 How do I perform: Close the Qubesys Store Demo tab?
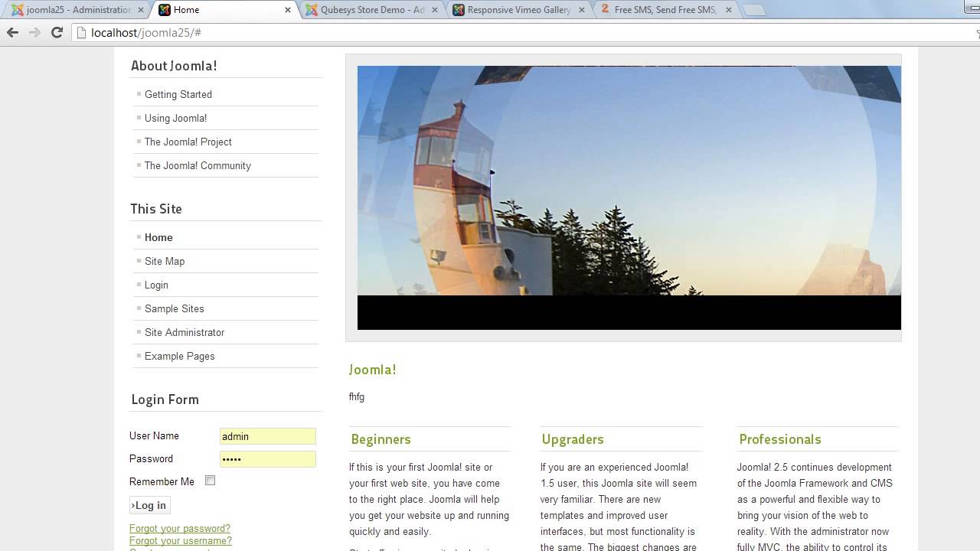coord(435,10)
